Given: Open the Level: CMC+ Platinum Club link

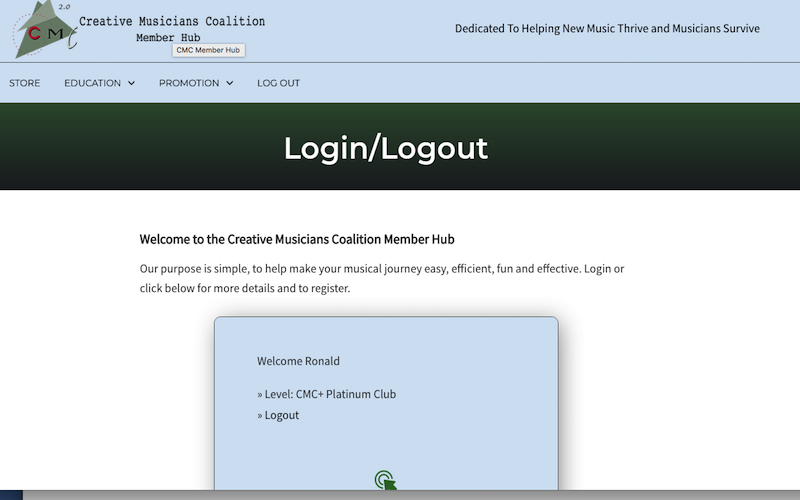Looking at the screenshot, I should pos(330,394).
